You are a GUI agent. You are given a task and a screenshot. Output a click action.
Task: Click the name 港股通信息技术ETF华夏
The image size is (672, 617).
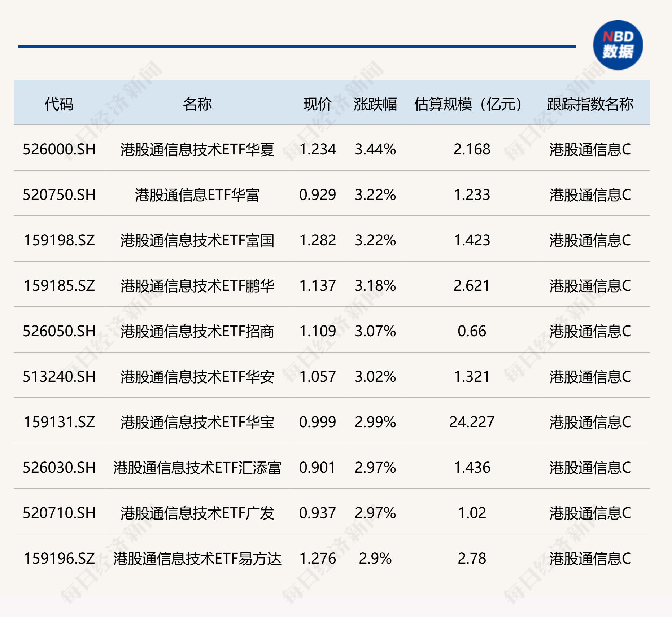click(x=197, y=149)
